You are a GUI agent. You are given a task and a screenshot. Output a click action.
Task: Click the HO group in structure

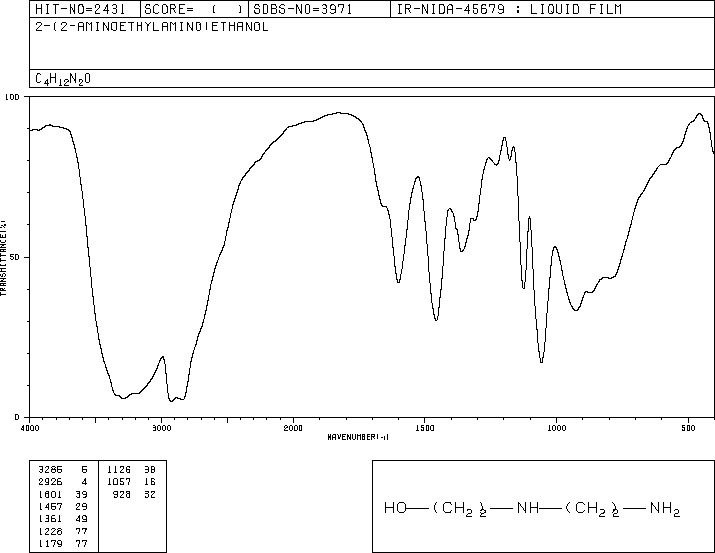point(395,508)
